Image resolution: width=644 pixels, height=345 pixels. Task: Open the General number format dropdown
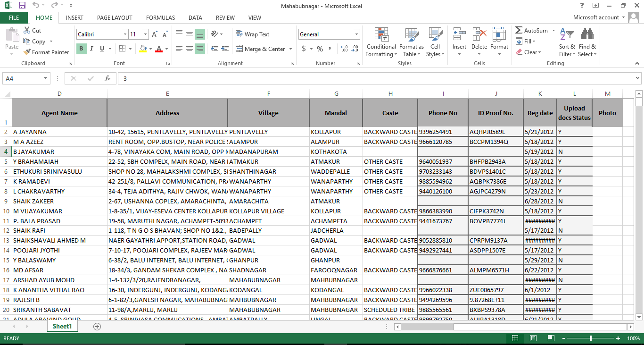coord(356,34)
